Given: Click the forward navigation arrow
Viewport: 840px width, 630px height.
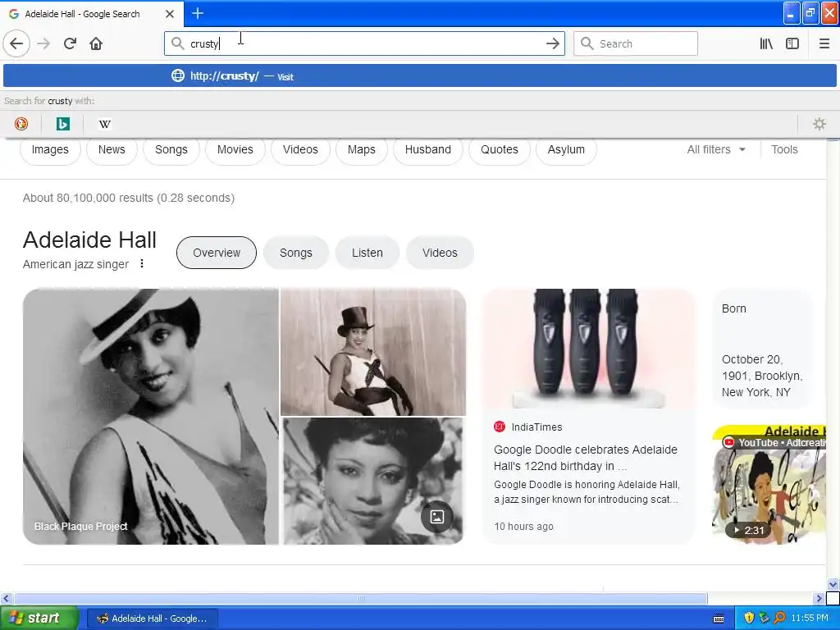Looking at the screenshot, I should [44, 43].
